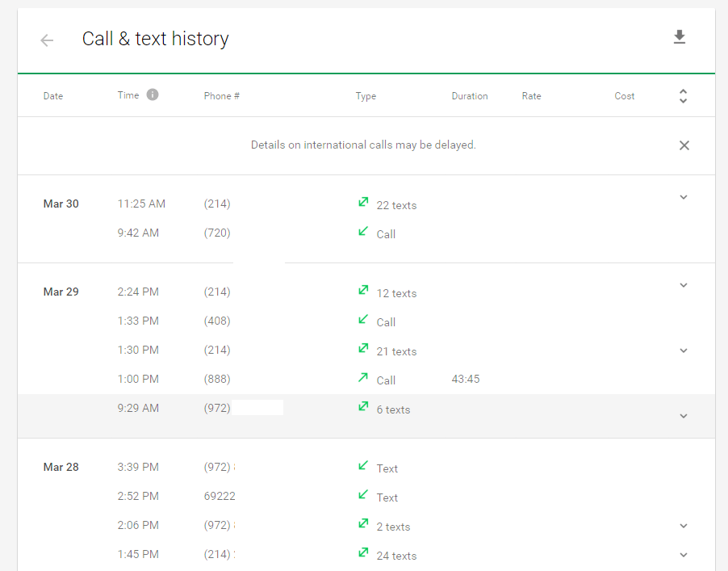Expand the 9:29 AM 6 texts row
The image size is (728, 571).
pos(684,416)
